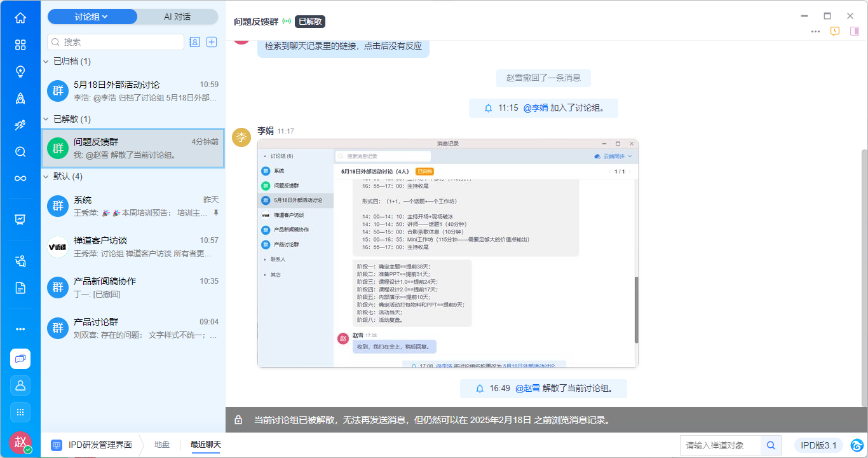Minimize the chat window

click(x=804, y=16)
